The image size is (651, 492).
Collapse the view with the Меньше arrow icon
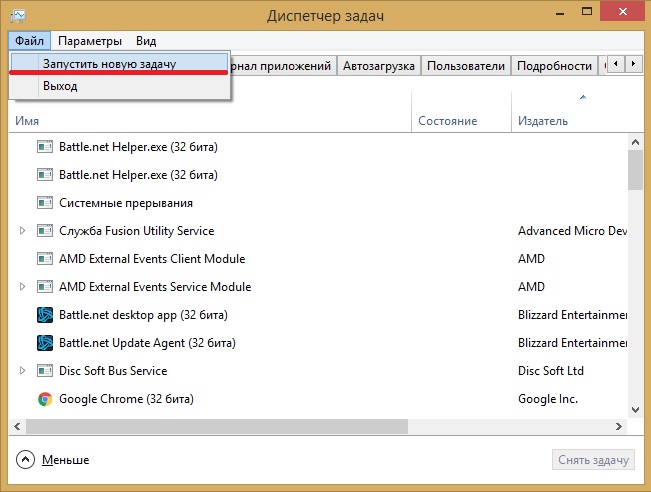(25, 460)
